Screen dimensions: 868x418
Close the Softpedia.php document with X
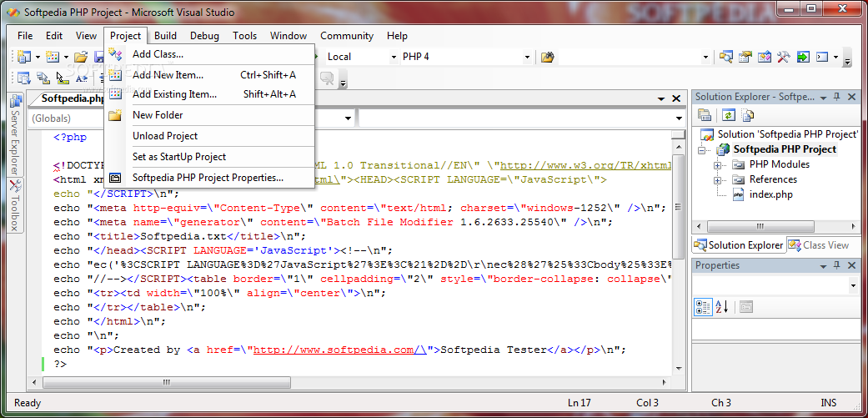pyautogui.click(x=676, y=98)
